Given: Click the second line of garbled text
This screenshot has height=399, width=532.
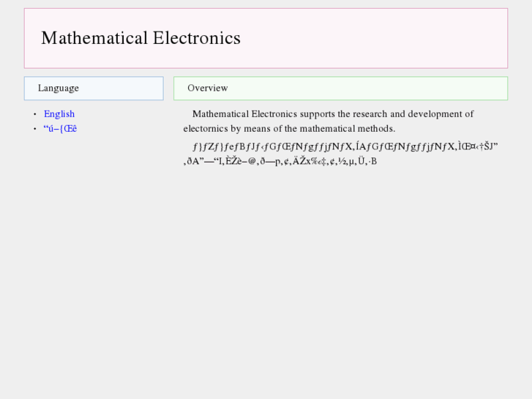Looking at the screenshot, I should [x=280, y=161].
